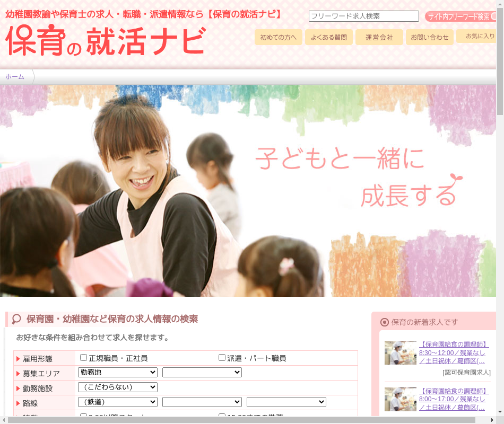The height and width of the screenshot is (424, 504).
Task: Click the ホーム breadcrumb link
Action: click(x=15, y=77)
